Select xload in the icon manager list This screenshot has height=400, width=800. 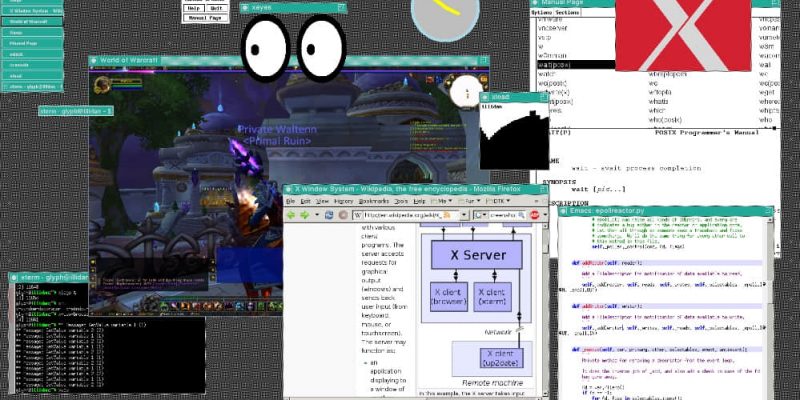click(x=32, y=76)
